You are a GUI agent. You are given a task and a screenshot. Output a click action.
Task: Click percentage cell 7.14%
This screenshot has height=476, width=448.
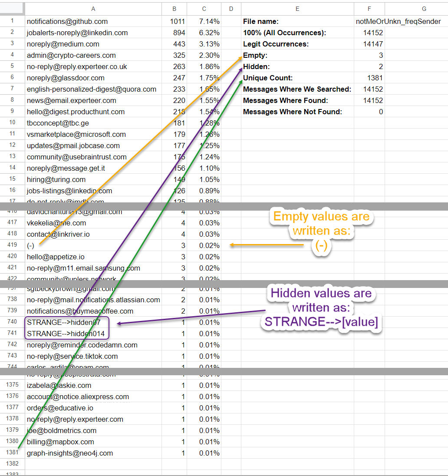click(x=204, y=21)
